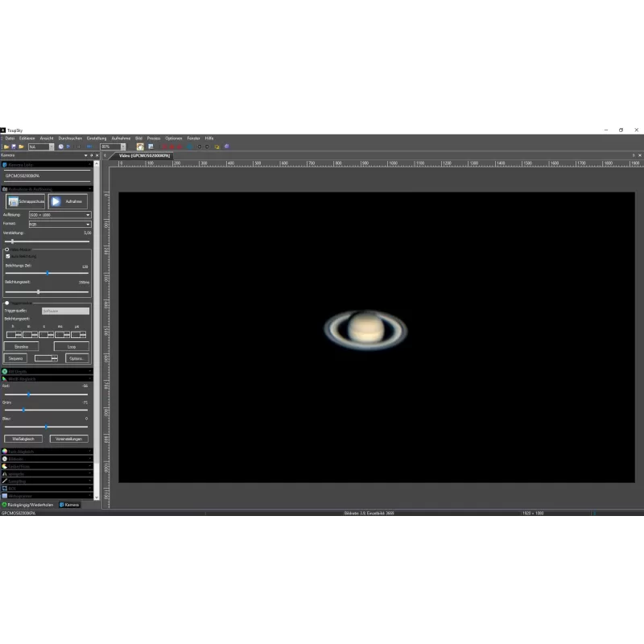Pin the Kamera panel using the pin icon

[x=91, y=155]
